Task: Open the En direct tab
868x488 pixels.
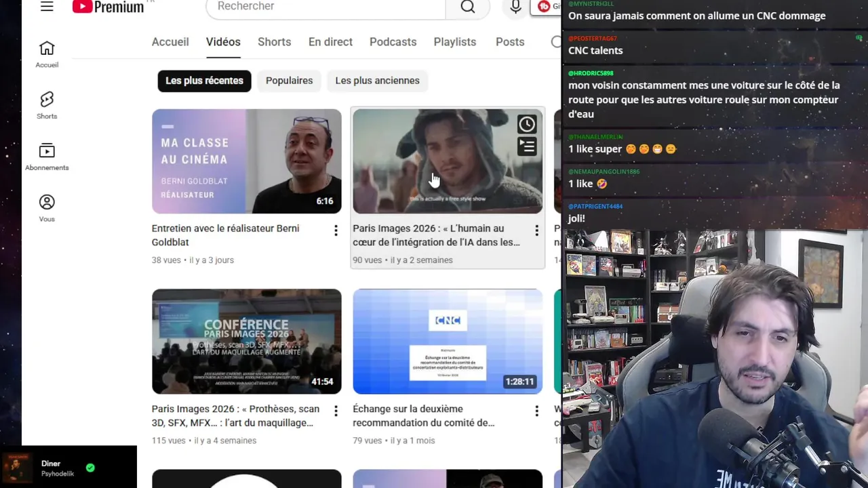Action: pos(330,42)
